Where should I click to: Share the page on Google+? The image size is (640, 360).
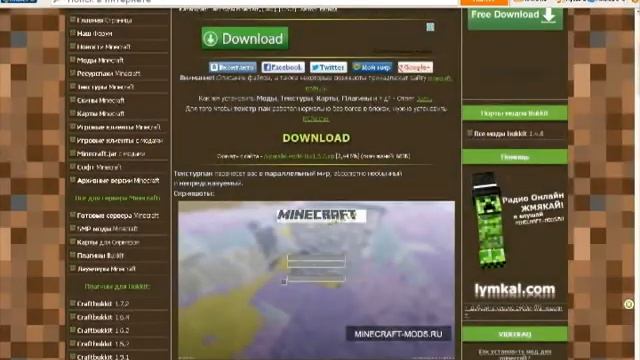point(415,67)
